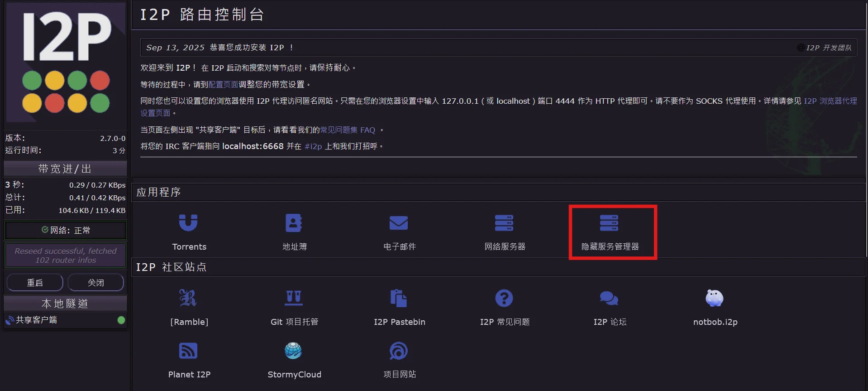868x391 pixels.
Task: Open the Torrents application icon
Action: pos(189,223)
